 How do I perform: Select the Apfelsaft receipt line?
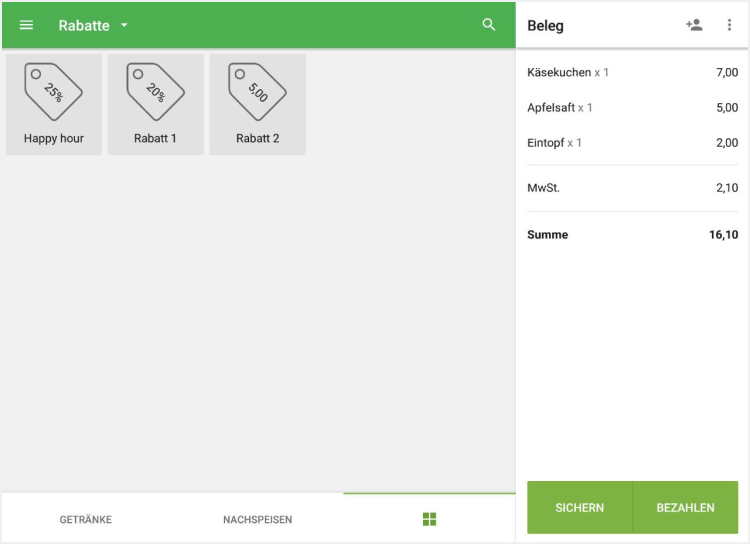pyautogui.click(x=632, y=108)
